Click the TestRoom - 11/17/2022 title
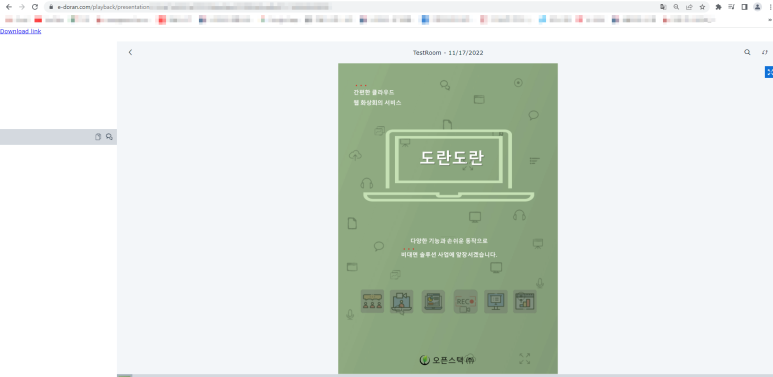The height and width of the screenshot is (377, 773). pos(448,53)
